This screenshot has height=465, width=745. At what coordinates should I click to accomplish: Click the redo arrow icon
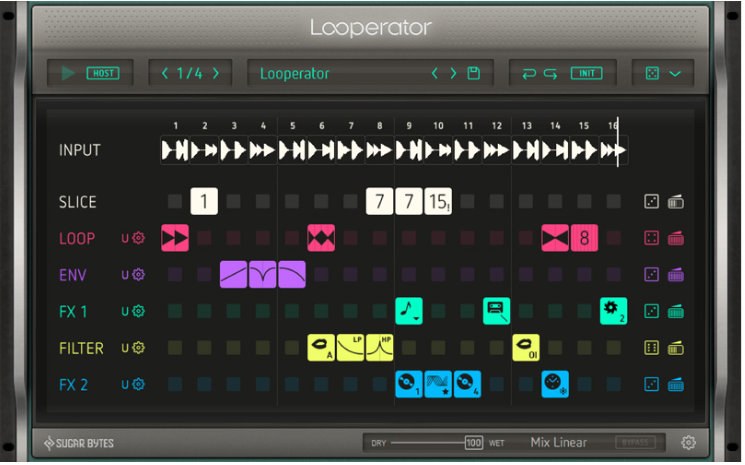pyautogui.click(x=550, y=74)
